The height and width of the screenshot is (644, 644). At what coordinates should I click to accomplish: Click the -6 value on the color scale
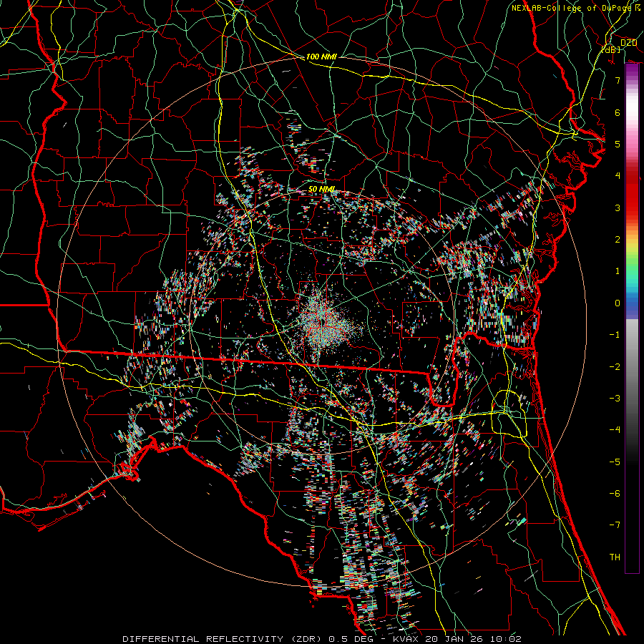[x=615, y=494]
